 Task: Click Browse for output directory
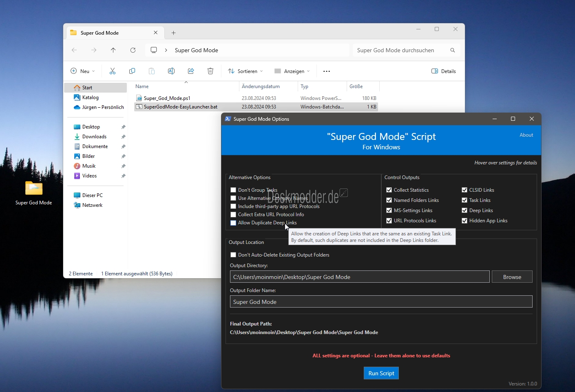coord(512,277)
